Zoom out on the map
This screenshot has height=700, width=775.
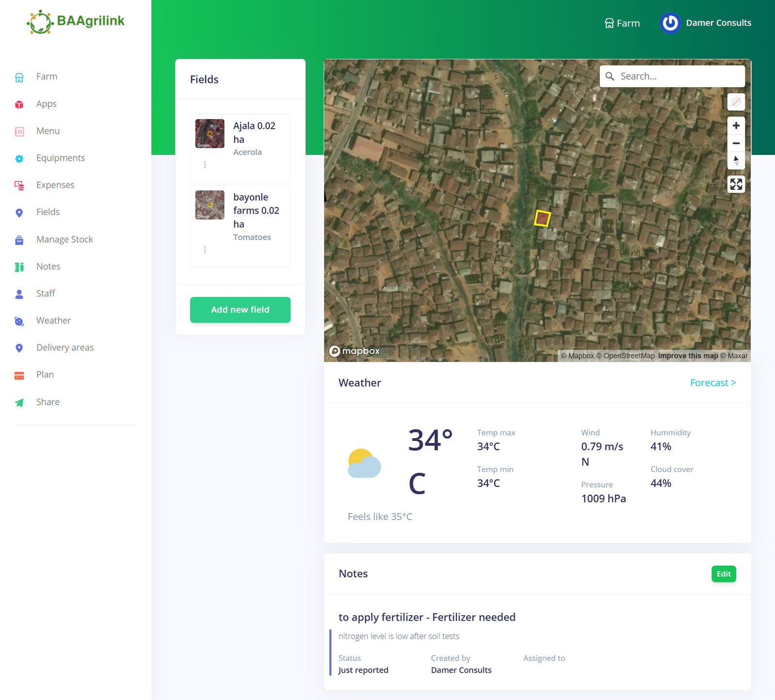736,143
